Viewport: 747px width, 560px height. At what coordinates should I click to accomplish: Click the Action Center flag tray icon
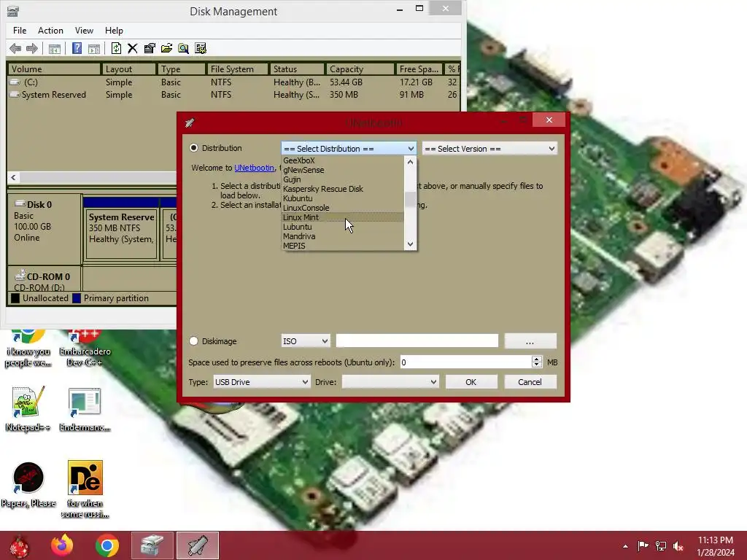point(643,546)
